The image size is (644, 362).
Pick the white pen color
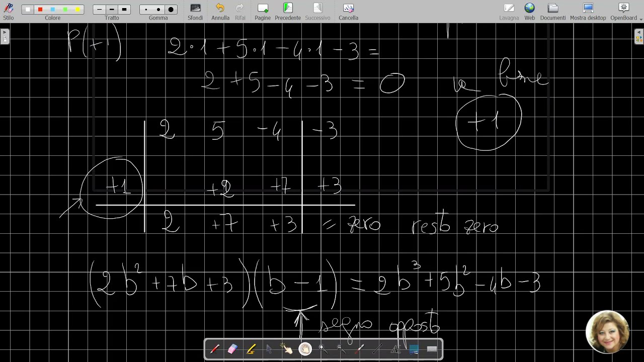[x=28, y=10]
